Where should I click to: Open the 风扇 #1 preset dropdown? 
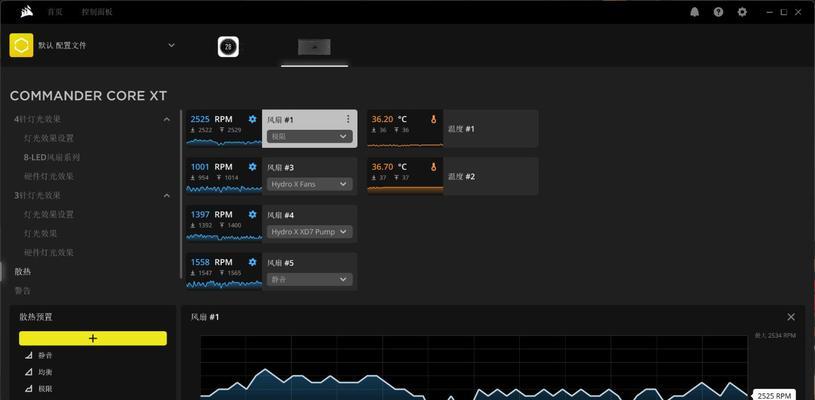click(x=310, y=136)
